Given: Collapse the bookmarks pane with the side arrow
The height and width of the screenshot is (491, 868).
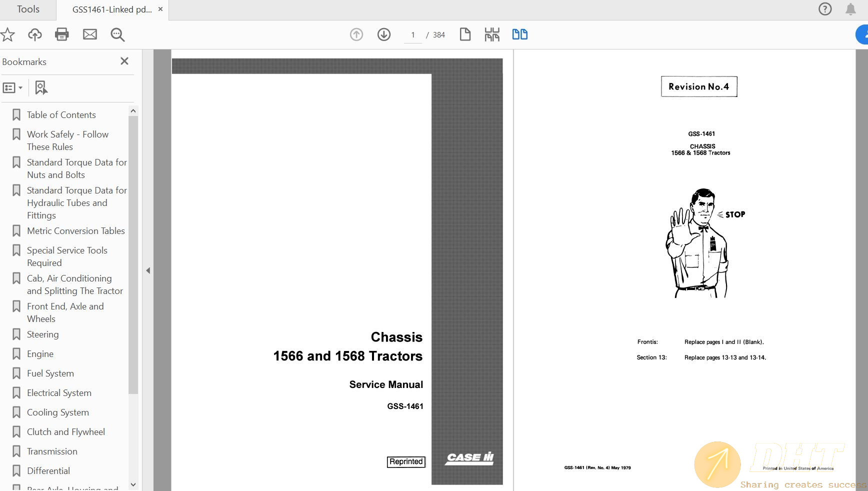Looking at the screenshot, I should (x=148, y=270).
